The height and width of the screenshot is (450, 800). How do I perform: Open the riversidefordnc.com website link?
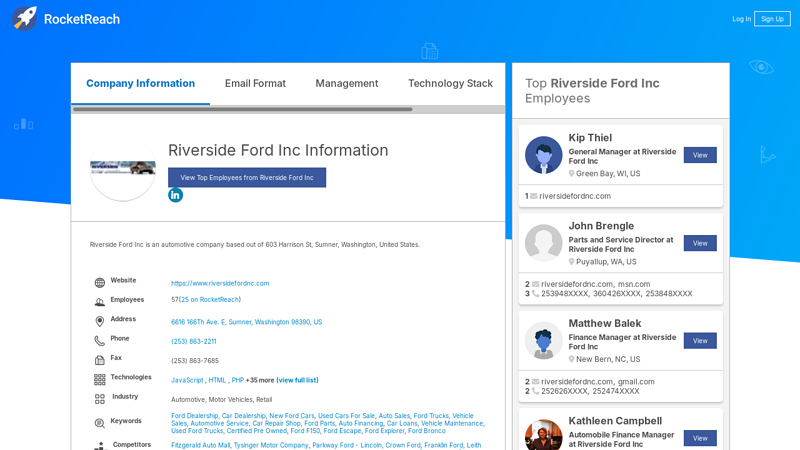220,283
